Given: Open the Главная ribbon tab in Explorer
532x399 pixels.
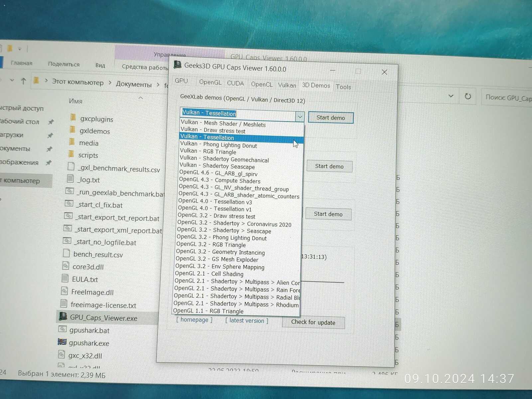Looking at the screenshot, I should [22, 63].
